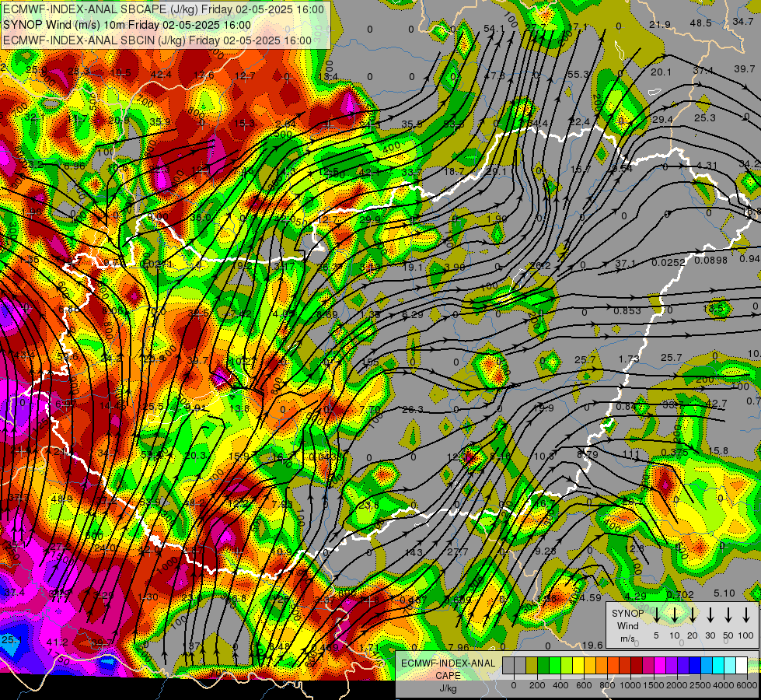This screenshot has width=761, height=700.
Task: Click the map value 42.7
Action: click(717, 404)
